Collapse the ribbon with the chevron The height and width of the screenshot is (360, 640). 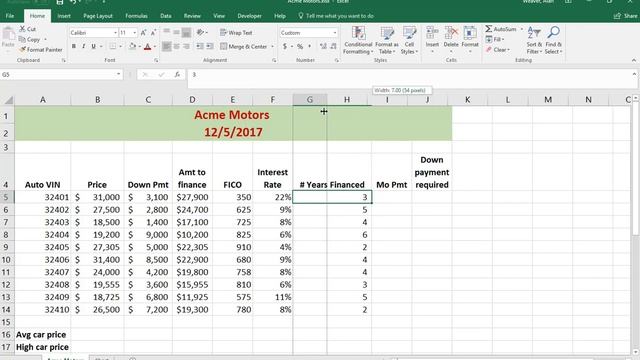[x=634, y=60]
